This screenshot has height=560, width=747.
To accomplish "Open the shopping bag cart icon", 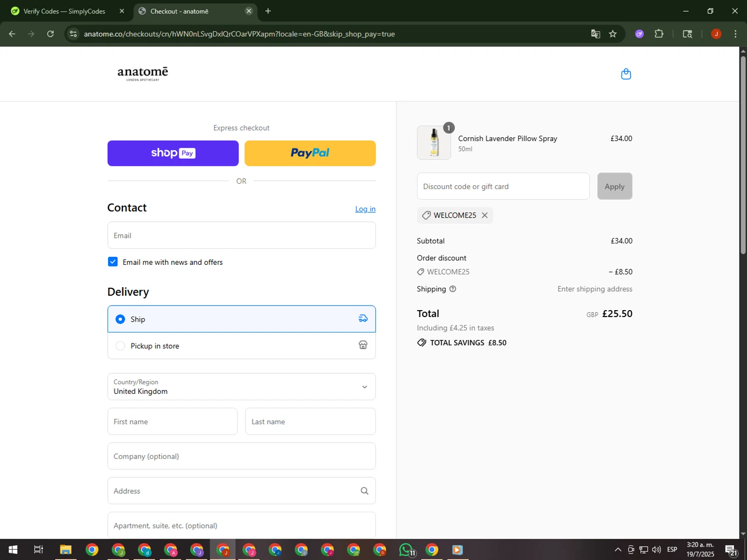I will [x=626, y=74].
